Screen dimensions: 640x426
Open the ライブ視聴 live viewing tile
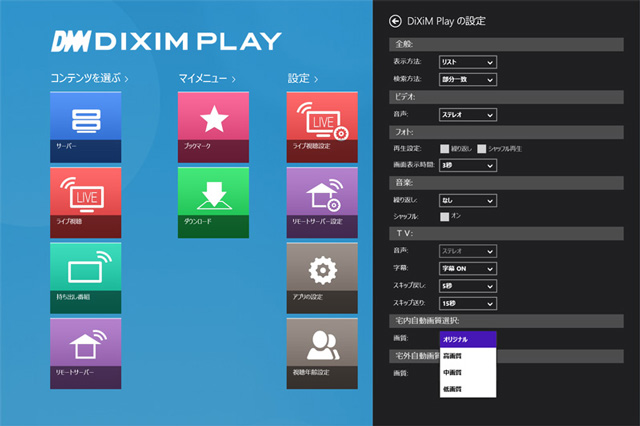tap(86, 203)
